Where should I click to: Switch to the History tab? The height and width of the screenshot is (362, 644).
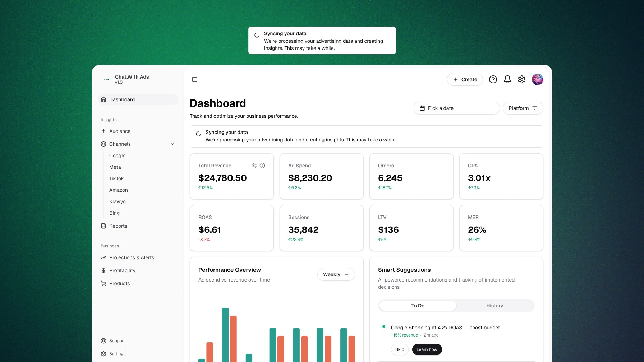coord(495,306)
